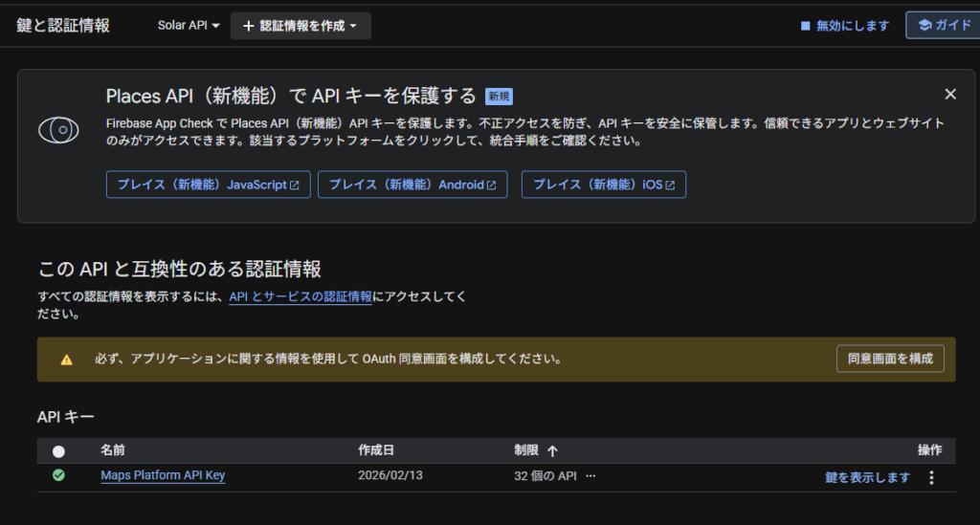This screenshot has width=980, height=525.
Task: Expand the ellipsis next to 32 個の API
Action: (590, 476)
